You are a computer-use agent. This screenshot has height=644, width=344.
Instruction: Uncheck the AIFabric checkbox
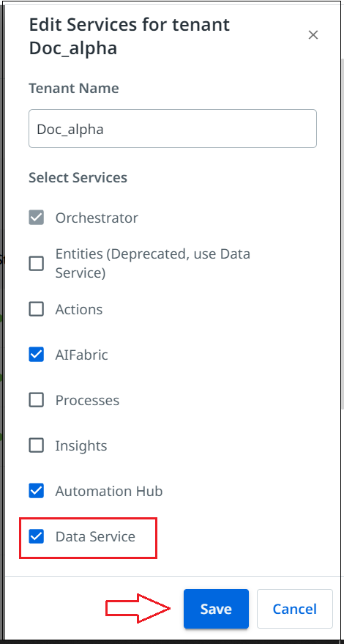[x=36, y=355]
